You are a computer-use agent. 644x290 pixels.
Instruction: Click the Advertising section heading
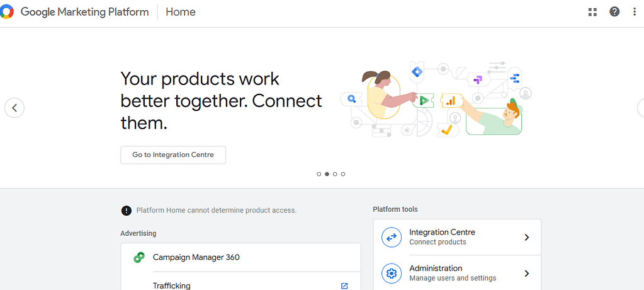pos(138,234)
